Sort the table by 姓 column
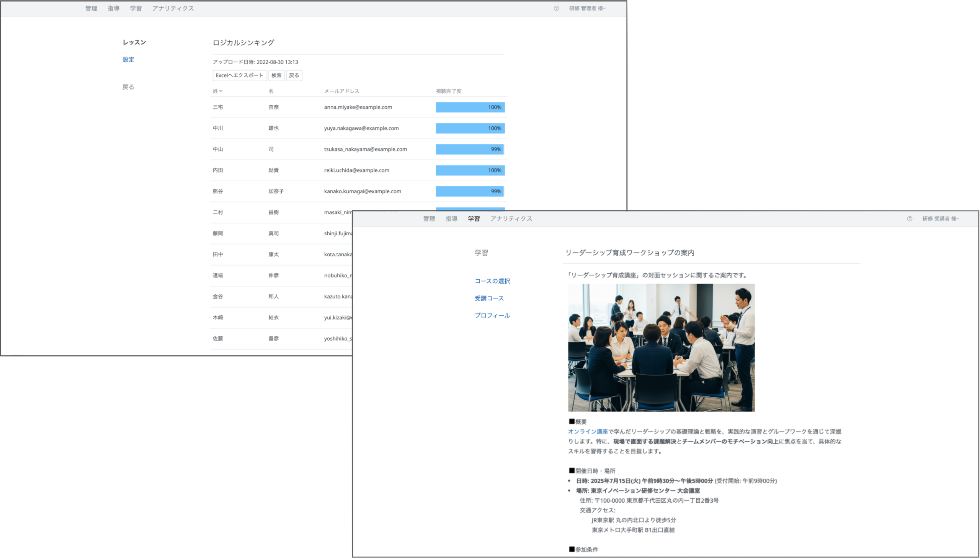The image size is (980, 559). 217,91
